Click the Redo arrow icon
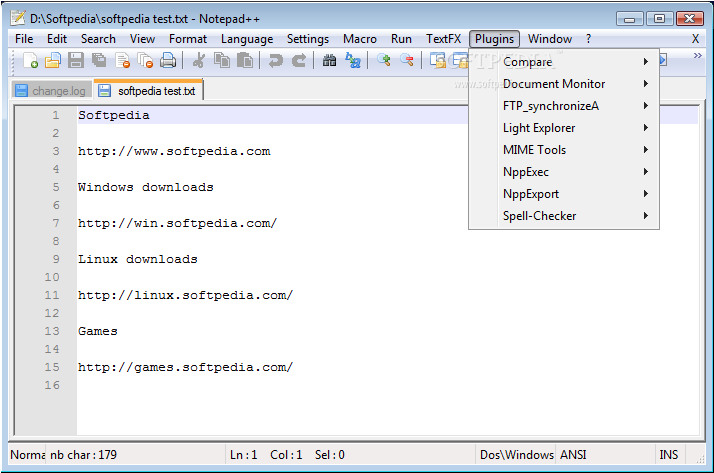The width and height of the screenshot is (714, 473). click(299, 60)
